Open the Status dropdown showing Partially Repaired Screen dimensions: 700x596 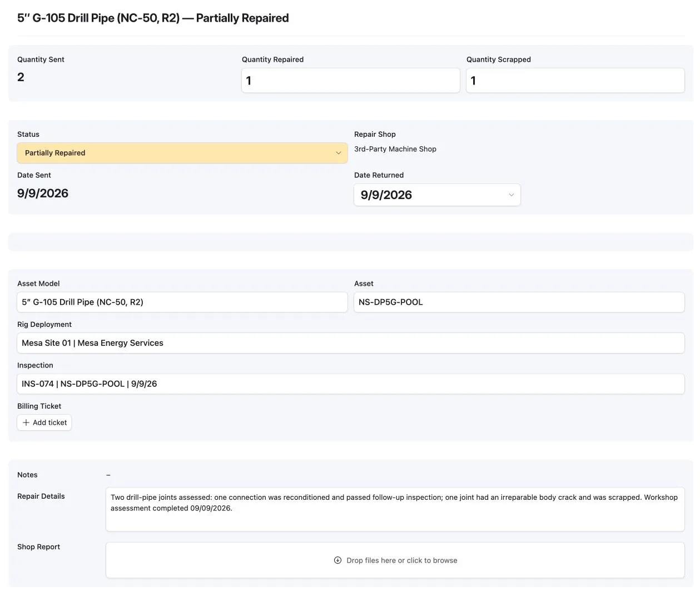click(182, 153)
